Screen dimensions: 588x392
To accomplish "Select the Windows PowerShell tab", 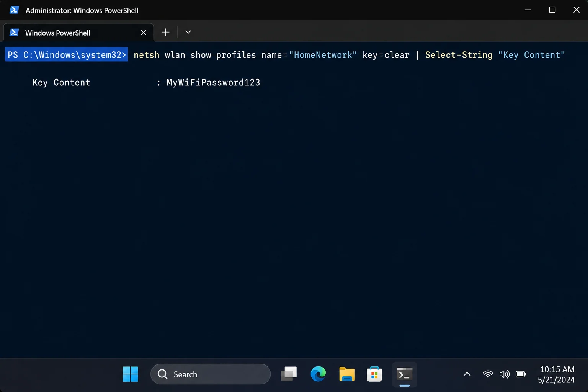I will 78,33.
